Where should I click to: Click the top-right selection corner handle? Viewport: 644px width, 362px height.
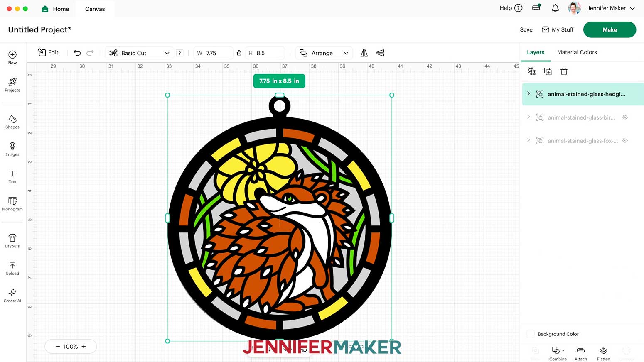[x=392, y=95]
